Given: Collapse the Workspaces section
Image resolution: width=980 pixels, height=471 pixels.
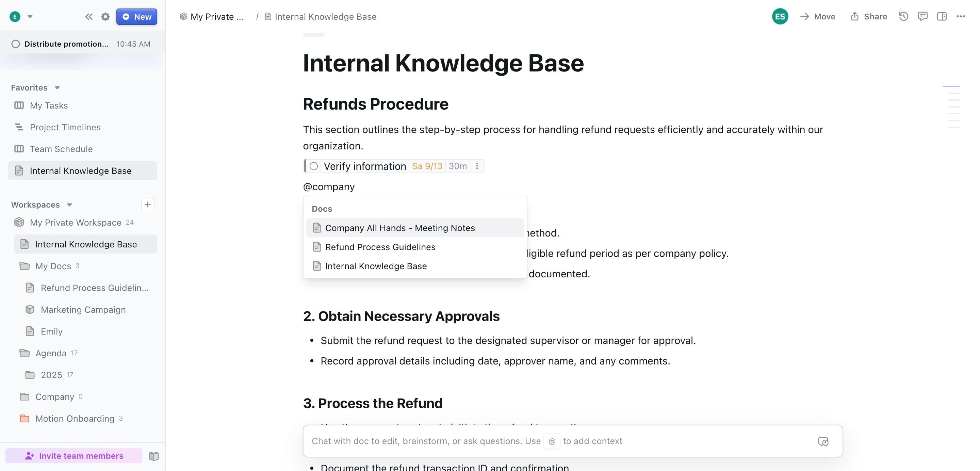Looking at the screenshot, I should point(69,205).
